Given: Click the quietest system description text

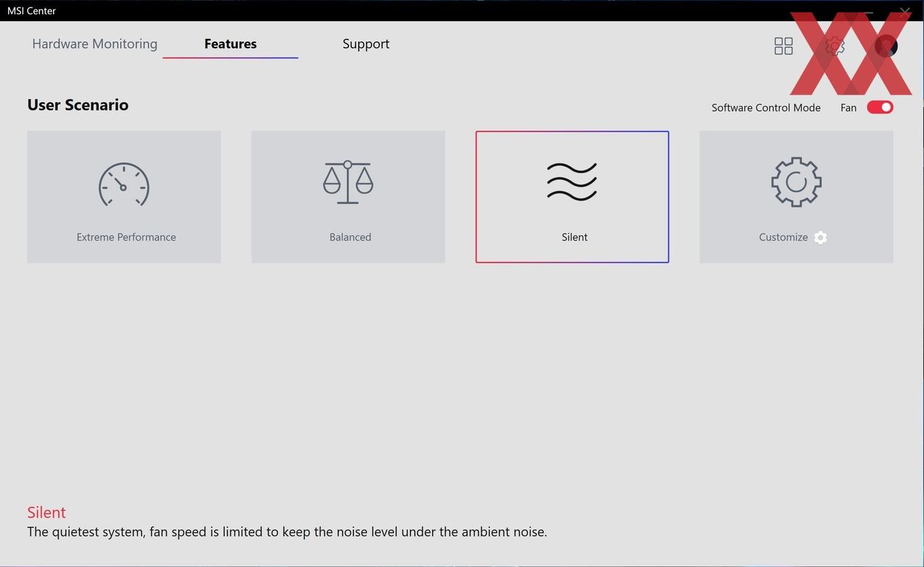Looking at the screenshot, I should click(x=287, y=532).
